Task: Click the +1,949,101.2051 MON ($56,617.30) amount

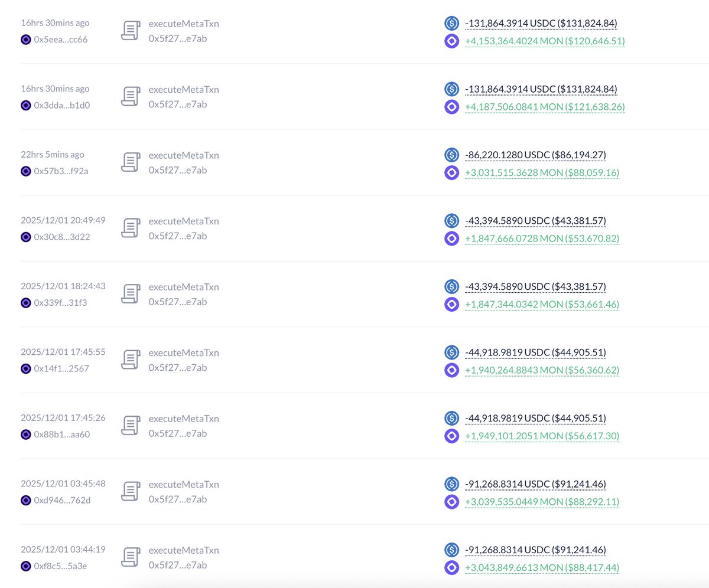Action: (542, 436)
